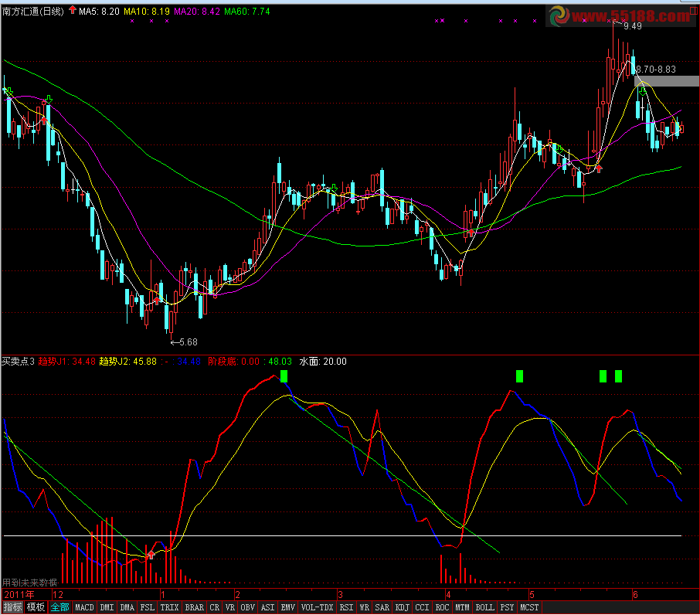Viewport: 700px width, 615px height.
Task: Click the 买卖点3 indicator name label
Action: click(x=18, y=361)
